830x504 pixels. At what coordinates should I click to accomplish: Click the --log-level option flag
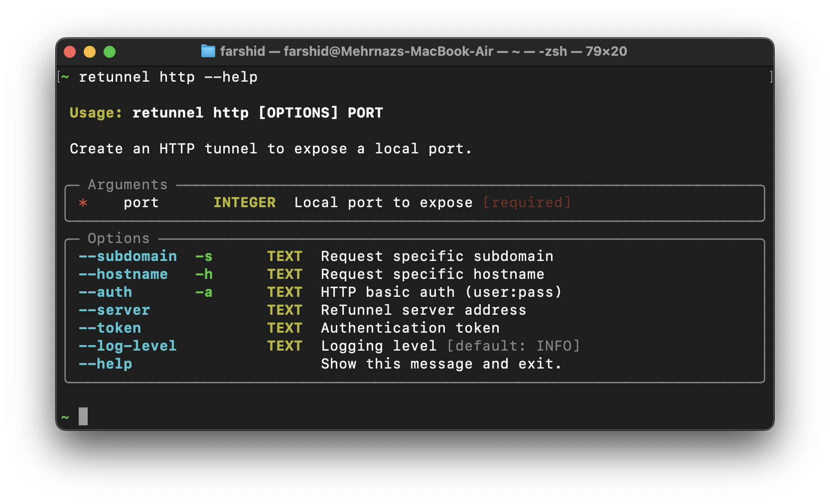tap(128, 346)
